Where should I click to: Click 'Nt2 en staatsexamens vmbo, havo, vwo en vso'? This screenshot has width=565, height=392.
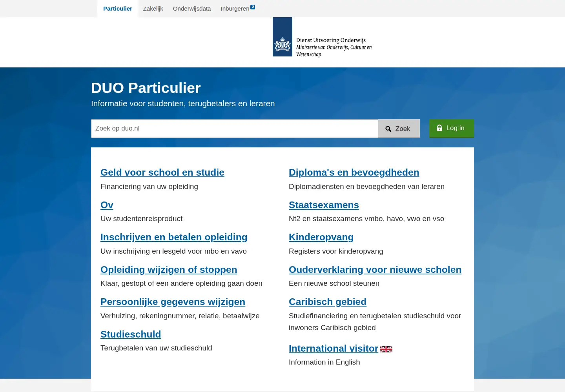pyautogui.click(x=366, y=219)
